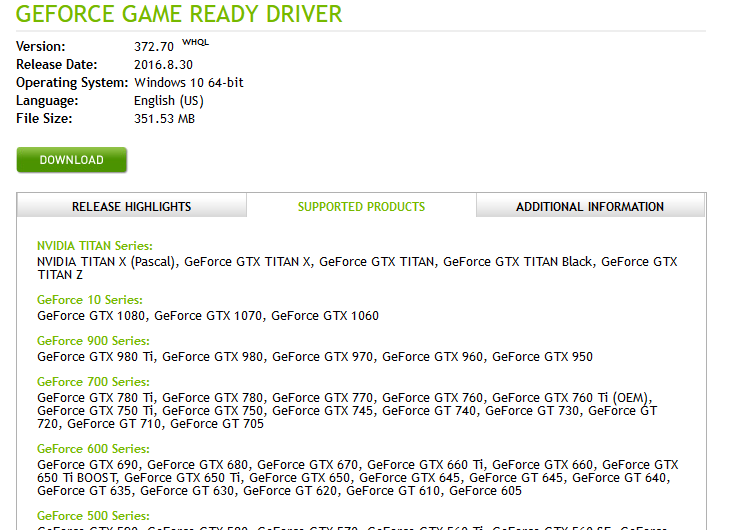Click the GeForce GTX 760 Ti (OEM) entry

570,398
